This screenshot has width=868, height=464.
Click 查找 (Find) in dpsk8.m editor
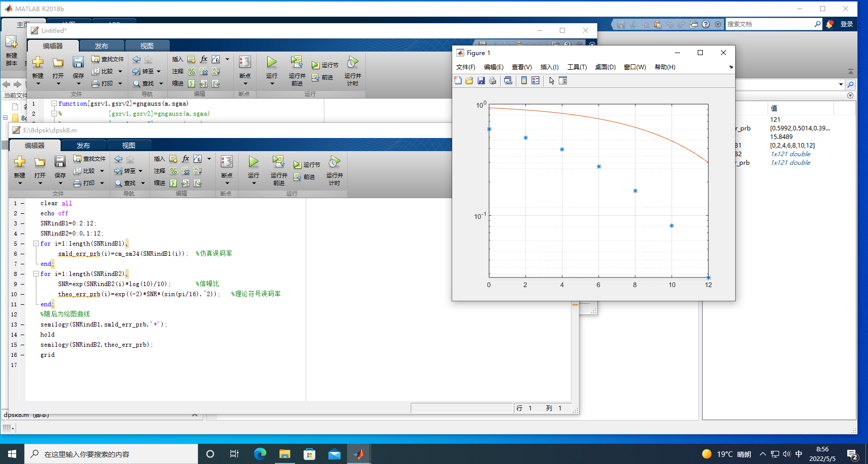pos(129,183)
